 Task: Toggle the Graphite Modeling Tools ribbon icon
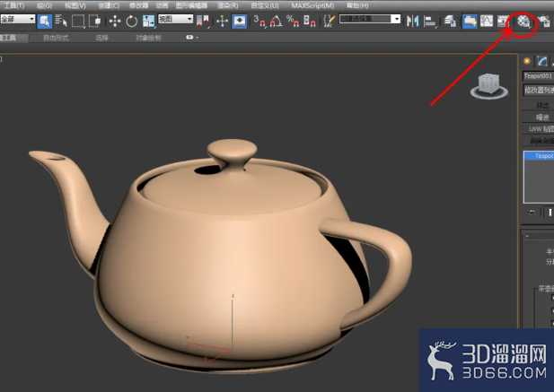(470, 22)
